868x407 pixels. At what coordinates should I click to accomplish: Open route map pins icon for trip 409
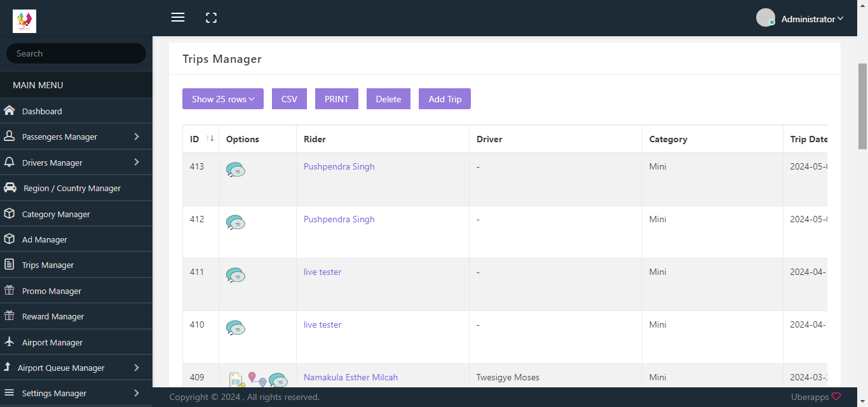pos(257,380)
